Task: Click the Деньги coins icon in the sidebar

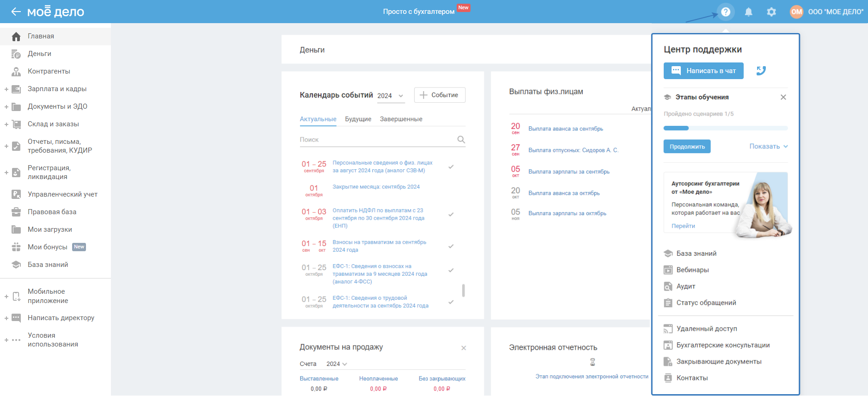Action: 16,54
